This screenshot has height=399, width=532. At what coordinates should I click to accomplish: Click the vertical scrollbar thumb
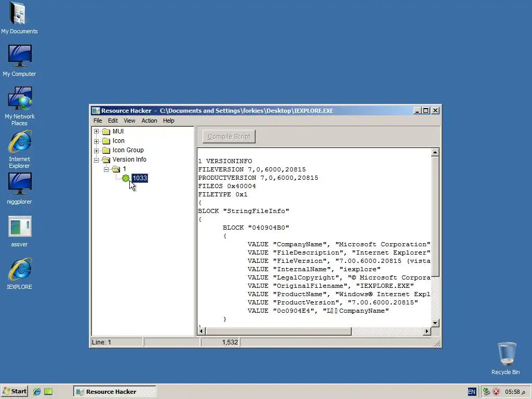(x=435, y=216)
